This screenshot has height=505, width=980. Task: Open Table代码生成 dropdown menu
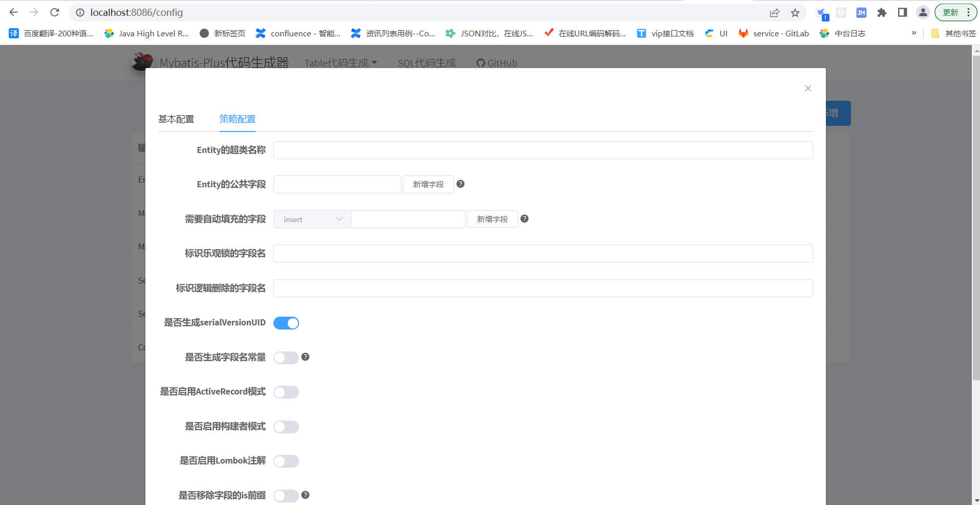coord(340,63)
